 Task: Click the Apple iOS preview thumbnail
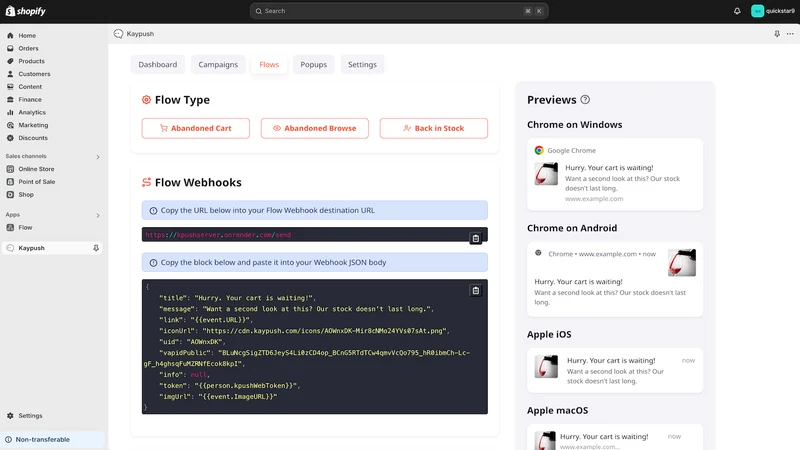[x=546, y=366]
